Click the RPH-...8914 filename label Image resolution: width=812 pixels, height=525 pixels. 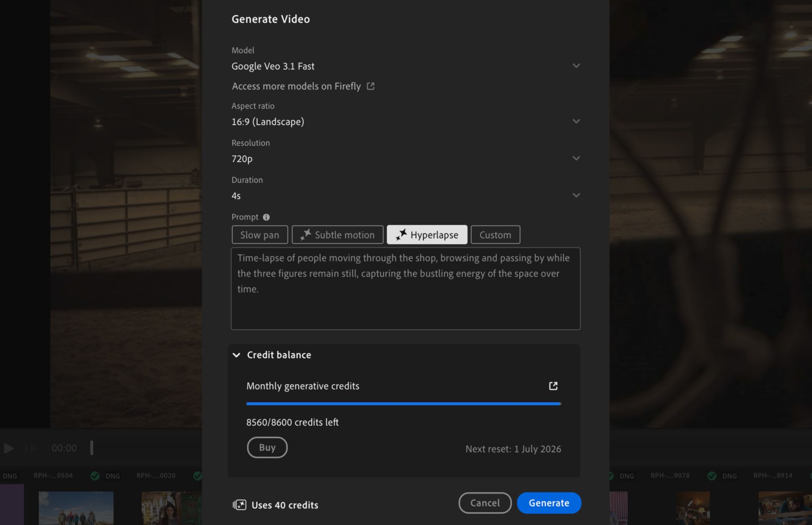click(773, 476)
